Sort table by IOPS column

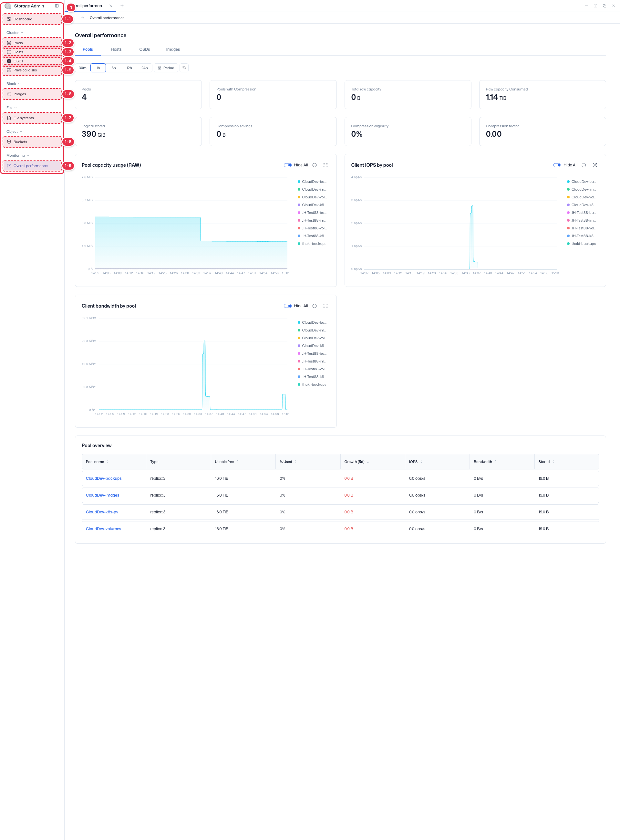click(421, 462)
